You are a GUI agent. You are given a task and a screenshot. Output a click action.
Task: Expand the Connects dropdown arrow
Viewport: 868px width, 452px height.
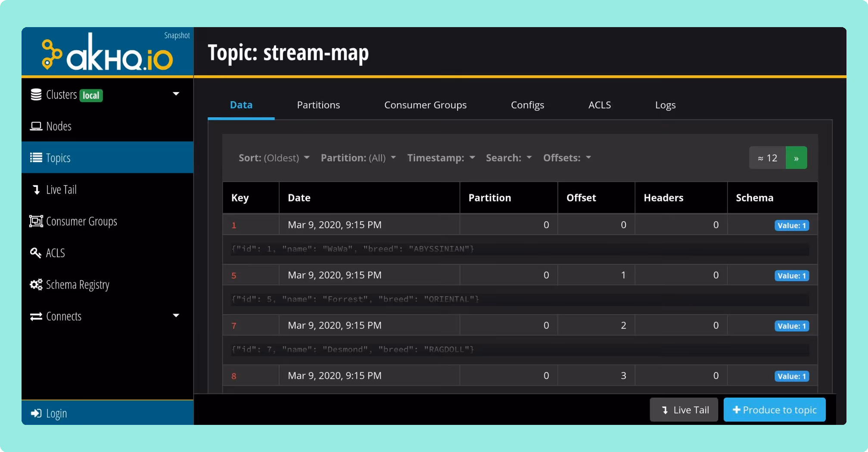coord(176,316)
